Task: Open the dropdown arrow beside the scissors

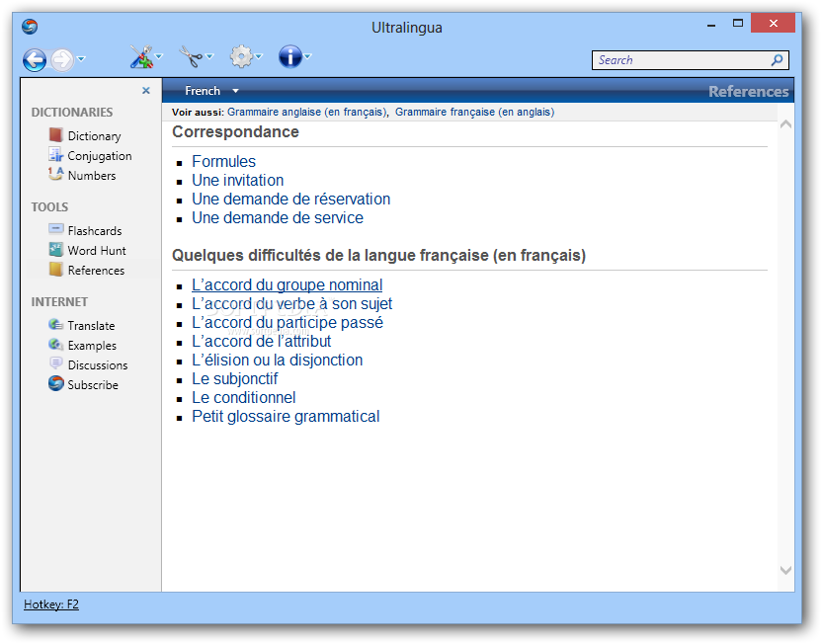Action: (209, 56)
